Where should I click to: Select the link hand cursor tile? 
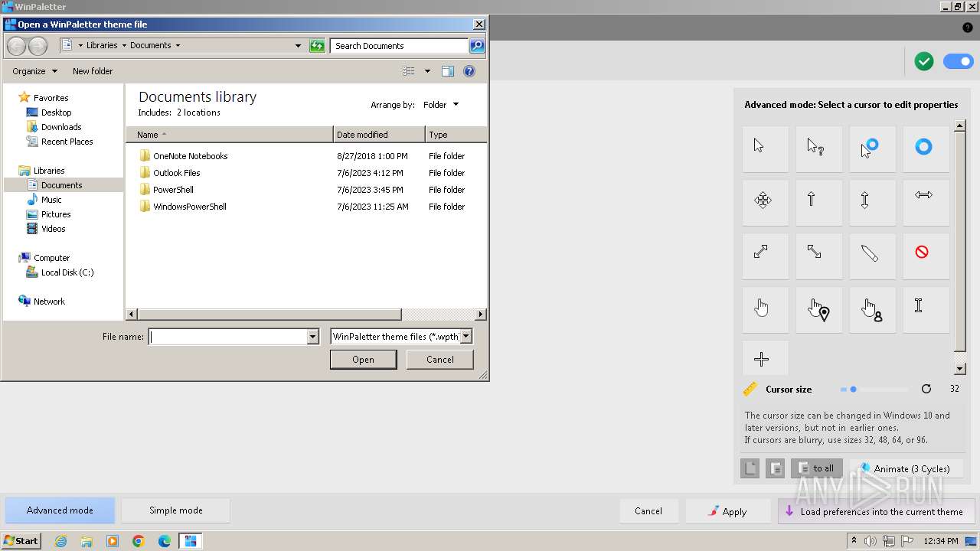pos(765,310)
